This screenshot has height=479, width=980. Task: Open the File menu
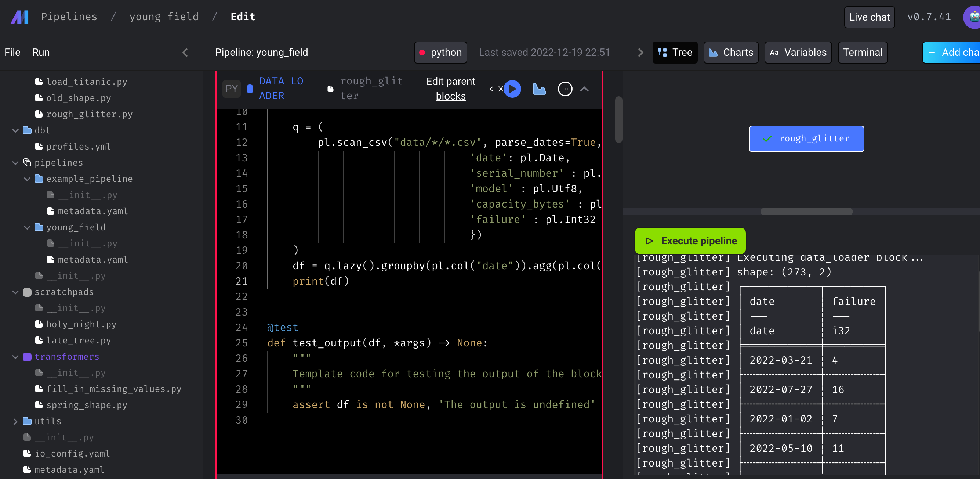click(12, 52)
